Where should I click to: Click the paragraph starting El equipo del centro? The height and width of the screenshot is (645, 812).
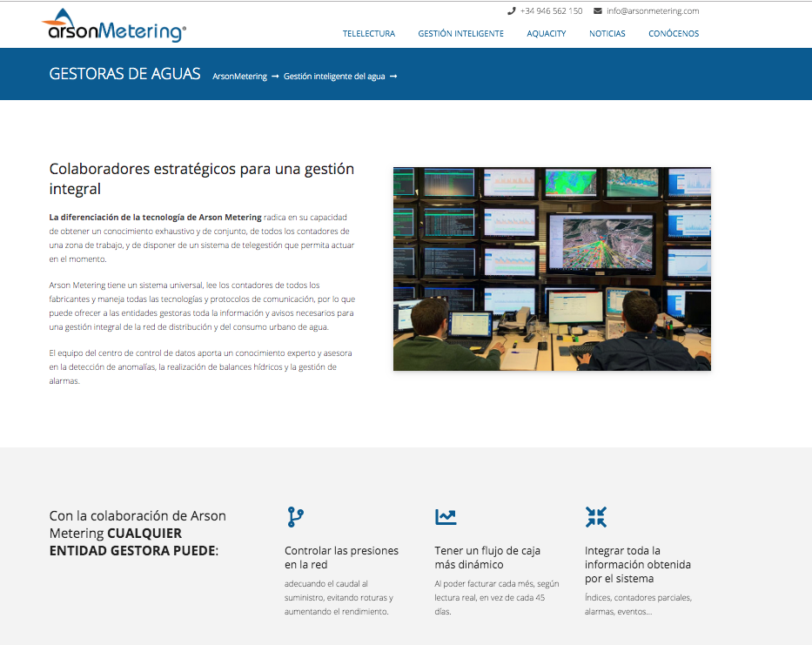[201, 366]
